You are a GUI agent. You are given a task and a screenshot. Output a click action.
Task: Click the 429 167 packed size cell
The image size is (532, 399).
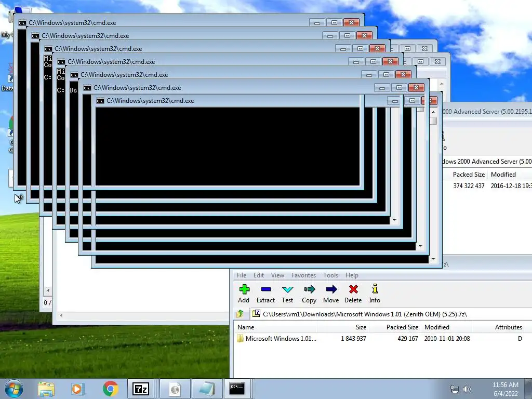tap(408, 339)
